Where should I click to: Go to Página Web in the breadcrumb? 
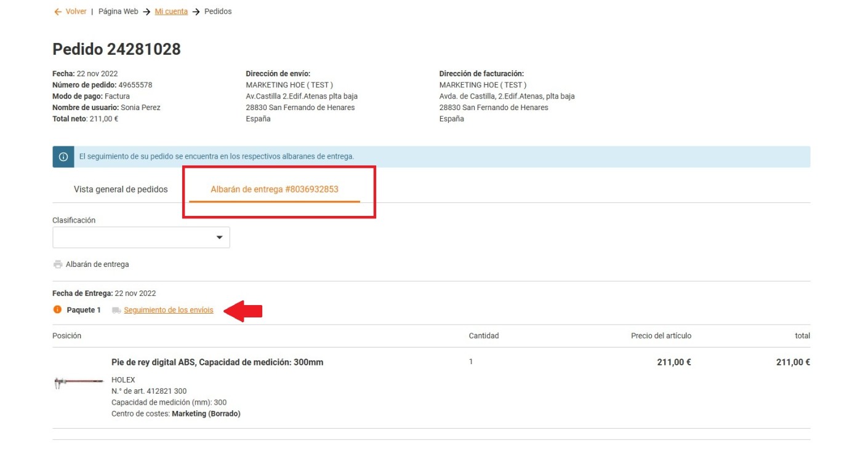118,12
